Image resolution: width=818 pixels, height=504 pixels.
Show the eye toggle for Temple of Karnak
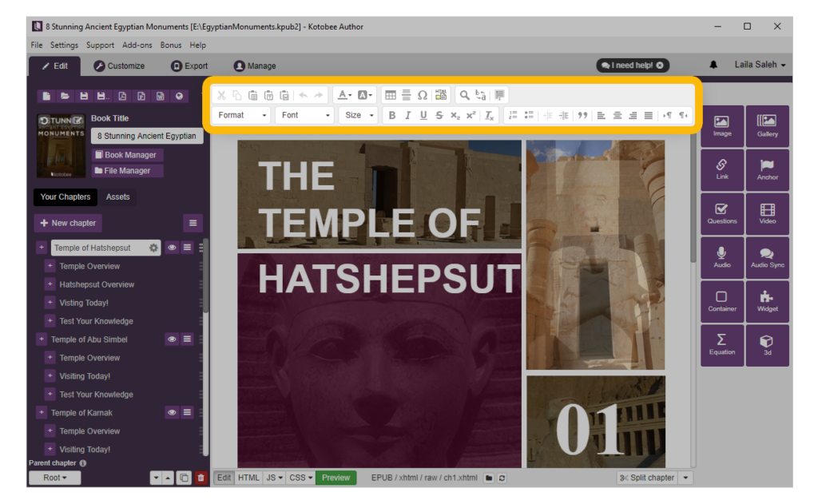171,412
